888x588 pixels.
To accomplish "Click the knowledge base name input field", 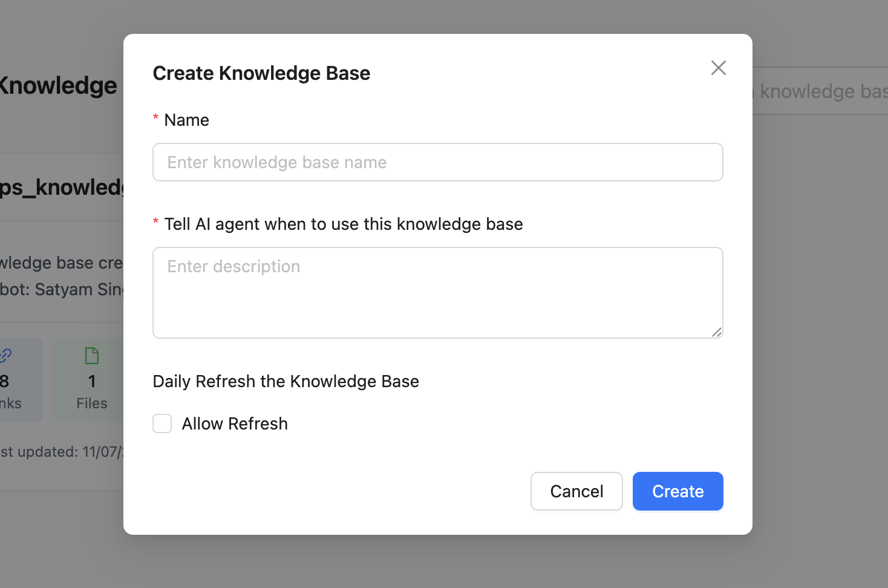I will tap(438, 162).
